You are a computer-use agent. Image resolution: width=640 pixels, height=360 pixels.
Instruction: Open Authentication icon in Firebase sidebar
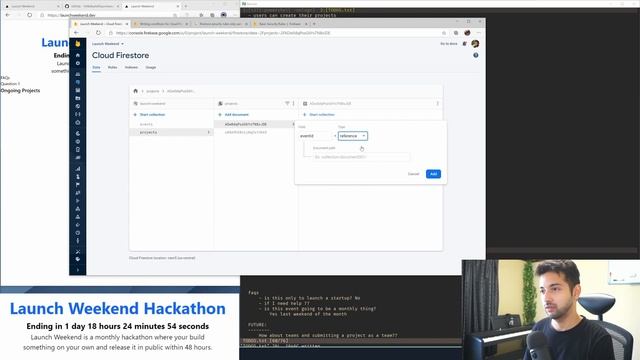coord(78,74)
